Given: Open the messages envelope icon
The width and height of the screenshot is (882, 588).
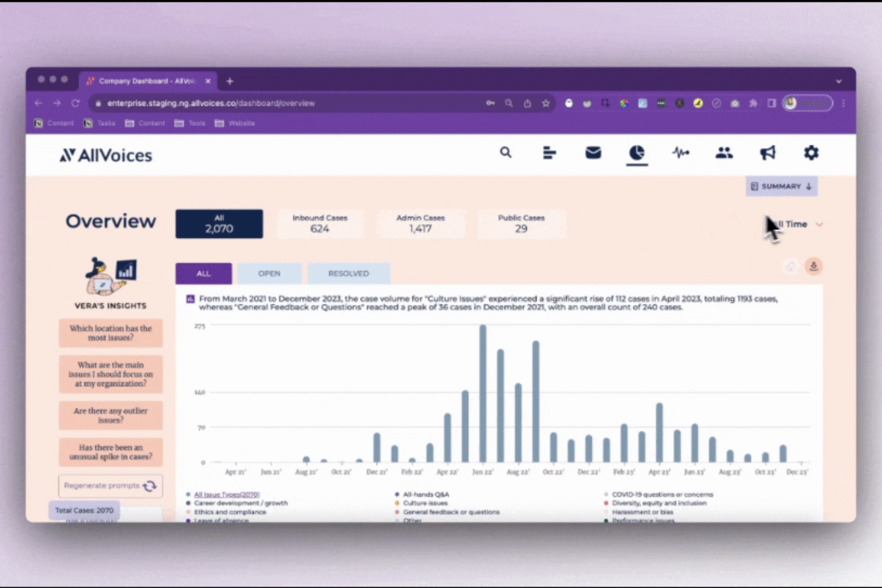Looking at the screenshot, I should [x=592, y=153].
